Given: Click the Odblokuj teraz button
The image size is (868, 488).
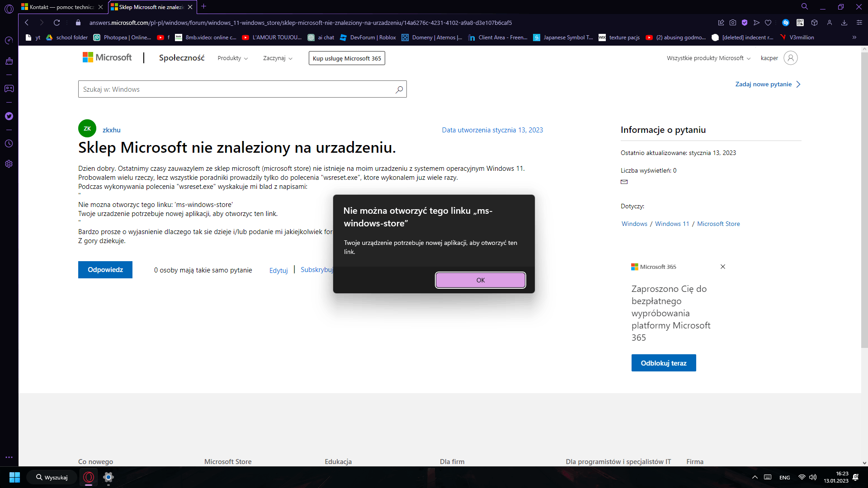Looking at the screenshot, I should (663, 363).
